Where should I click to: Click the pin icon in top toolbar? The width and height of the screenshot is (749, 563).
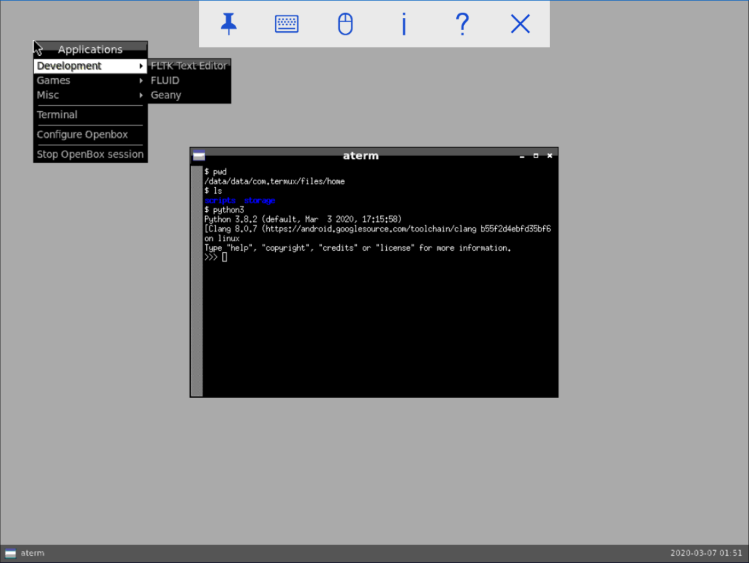point(229,24)
